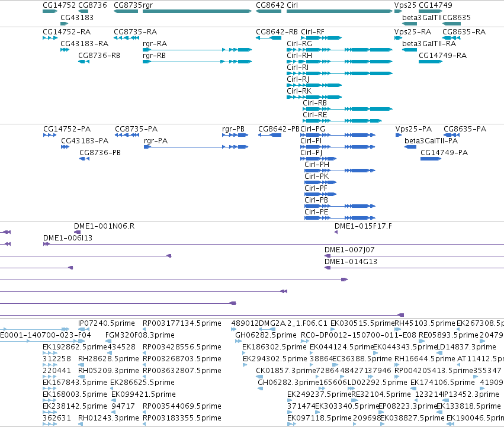504x427 pixels.
Task: Click the CG43183 gene label
Action: (x=77, y=17)
